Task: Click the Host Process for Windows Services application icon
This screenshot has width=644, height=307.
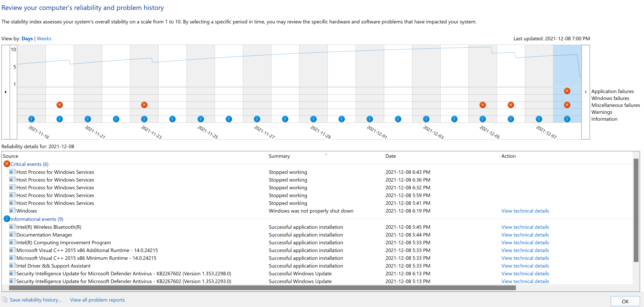Action: (12, 172)
